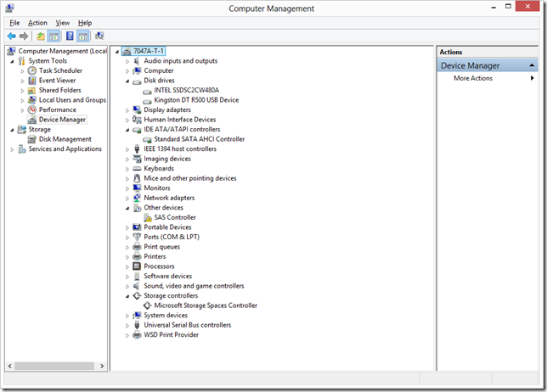Click the left pane scroll left arrow

click(10, 366)
